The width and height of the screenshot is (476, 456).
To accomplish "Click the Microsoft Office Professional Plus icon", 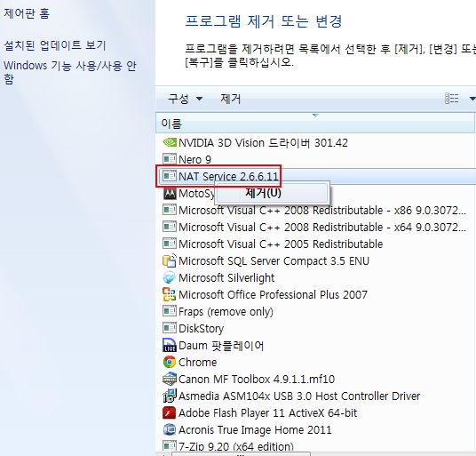I will point(170,294).
